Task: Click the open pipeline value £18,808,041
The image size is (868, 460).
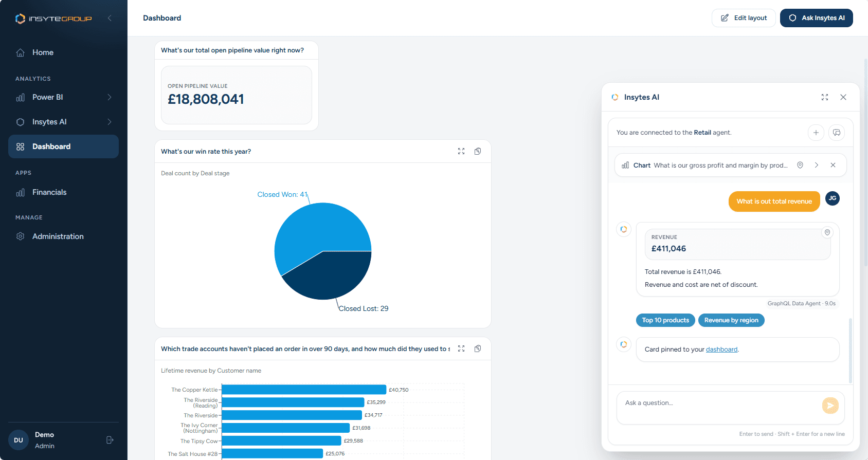Action: [x=206, y=99]
